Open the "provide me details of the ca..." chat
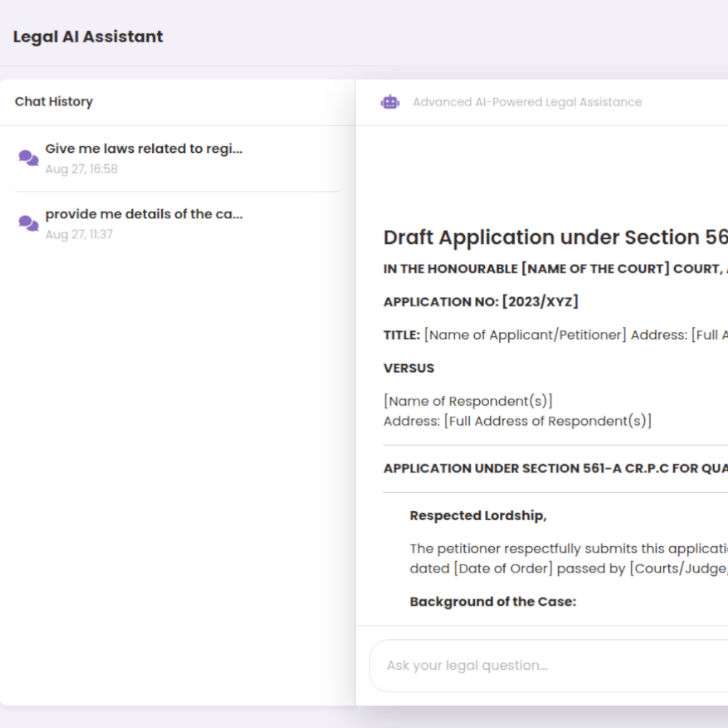The image size is (728, 728). [144, 215]
